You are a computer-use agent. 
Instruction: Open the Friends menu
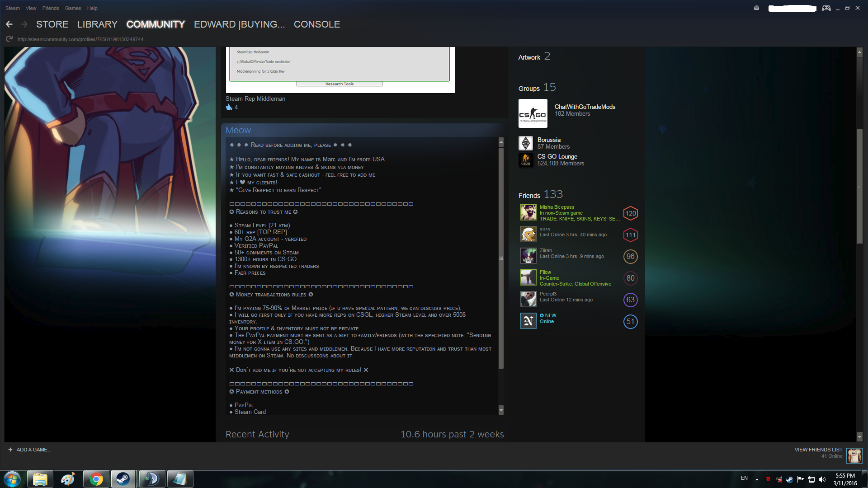51,8
